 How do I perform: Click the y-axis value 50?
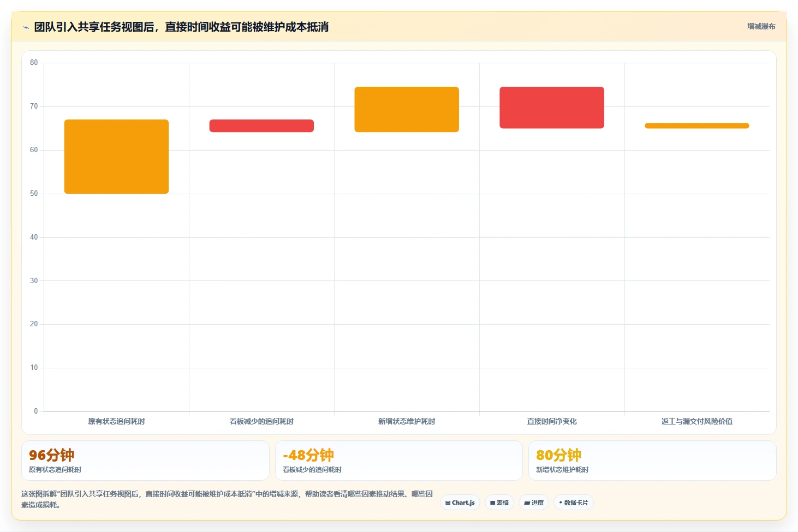click(34, 194)
